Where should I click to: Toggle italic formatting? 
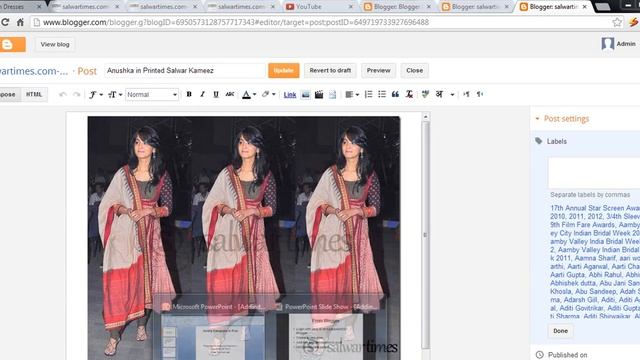(x=202, y=94)
